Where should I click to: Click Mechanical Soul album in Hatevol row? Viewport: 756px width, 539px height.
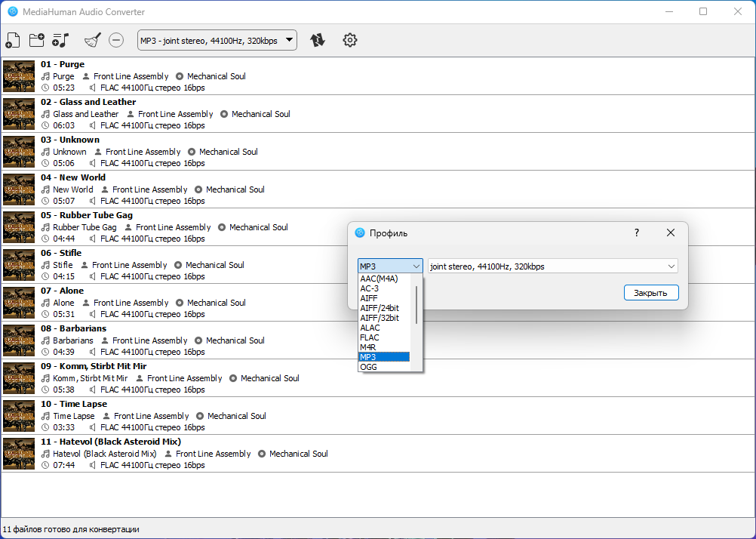(x=299, y=454)
